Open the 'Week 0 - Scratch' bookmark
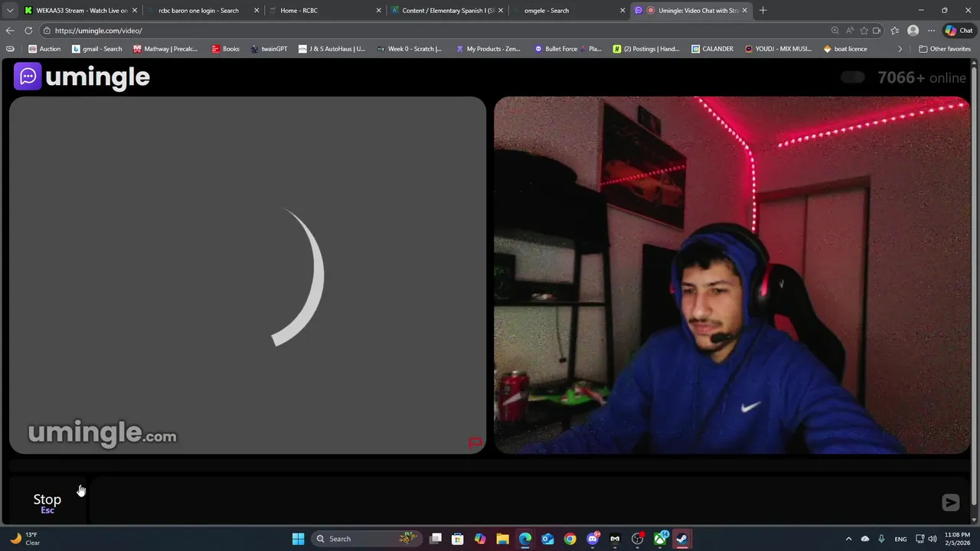Image resolution: width=980 pixels, height=551 pixels. (410, 49)
